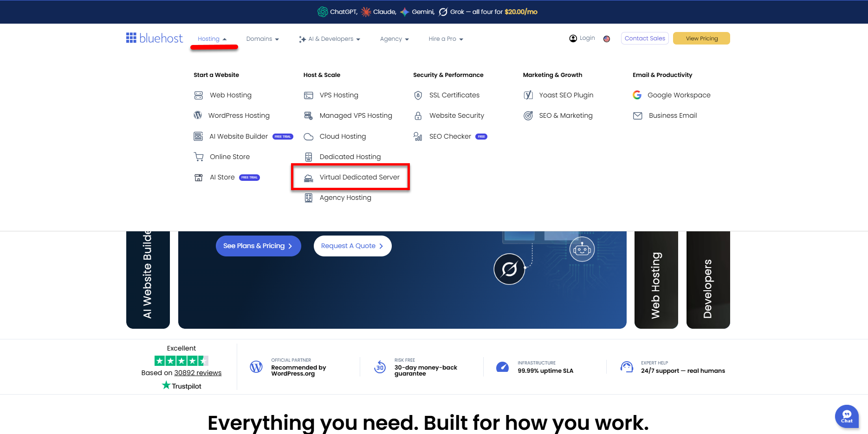
Task: Click the uptime gauge infrastructure icon
Action: [503, 367]
